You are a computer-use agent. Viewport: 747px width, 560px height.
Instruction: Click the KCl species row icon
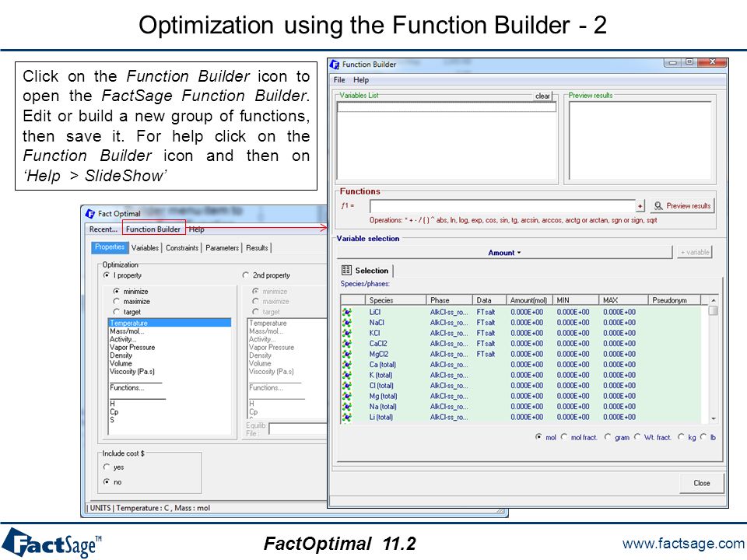click(347, 334)
